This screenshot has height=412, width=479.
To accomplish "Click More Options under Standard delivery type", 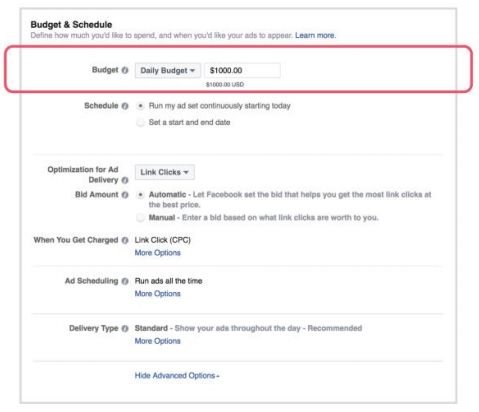I will (x=157, y=341).
